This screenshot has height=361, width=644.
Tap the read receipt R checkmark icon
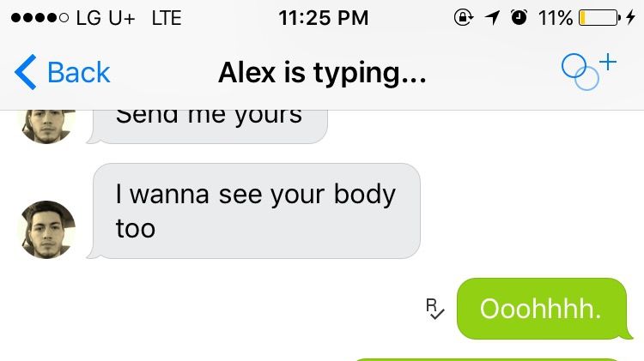(x=435, y=309)
